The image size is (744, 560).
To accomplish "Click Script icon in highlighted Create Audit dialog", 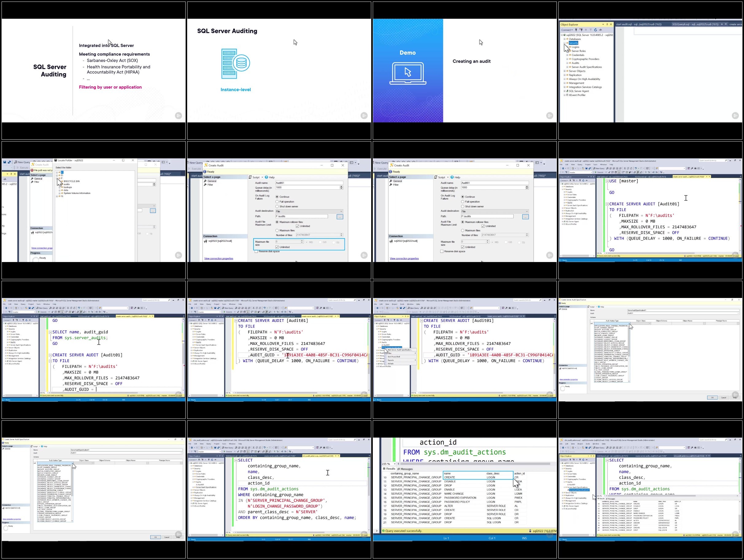I will pyautogui.click(x=250, y=177).
